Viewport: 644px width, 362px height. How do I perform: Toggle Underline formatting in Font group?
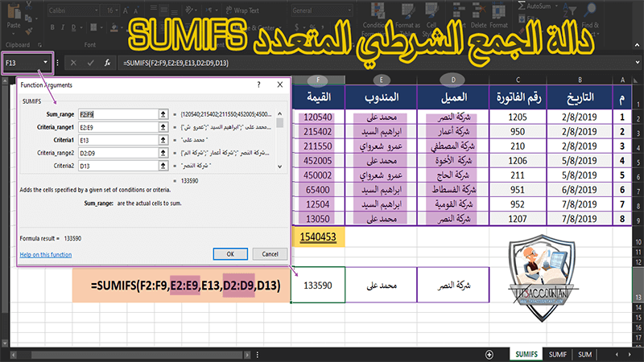point(73,27)
